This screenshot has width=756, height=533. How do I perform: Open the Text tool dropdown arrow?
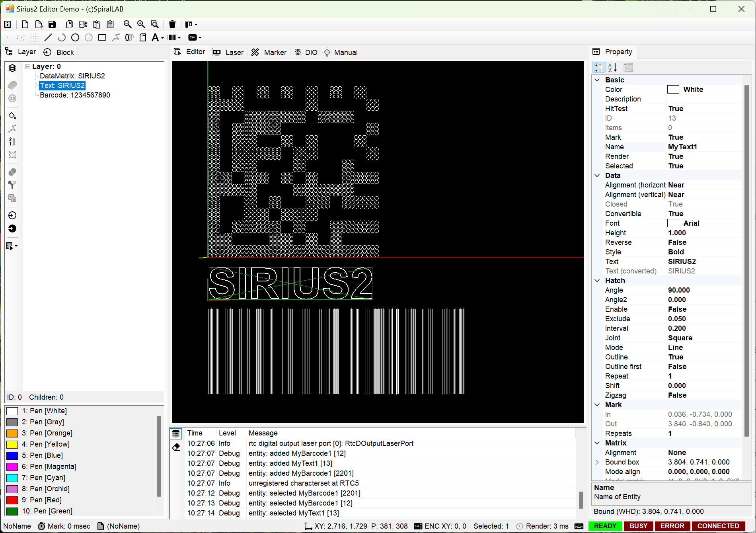(x=162, y=38)
